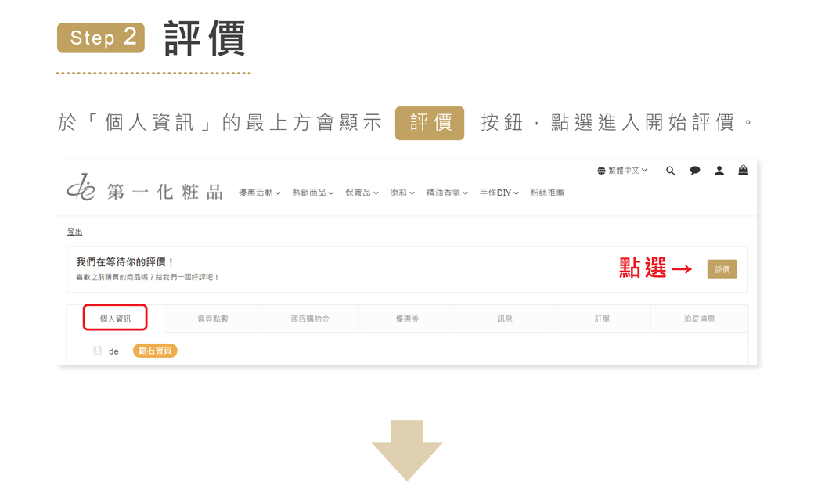Expand the 優惠活動 menu
The image size is (814, 504).
point(260,193)
